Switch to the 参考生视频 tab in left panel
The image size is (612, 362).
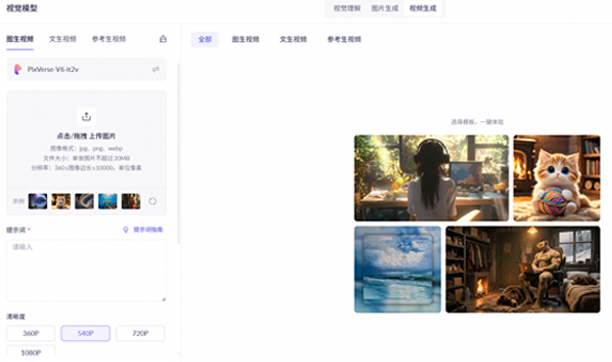[x=109, y=39]
